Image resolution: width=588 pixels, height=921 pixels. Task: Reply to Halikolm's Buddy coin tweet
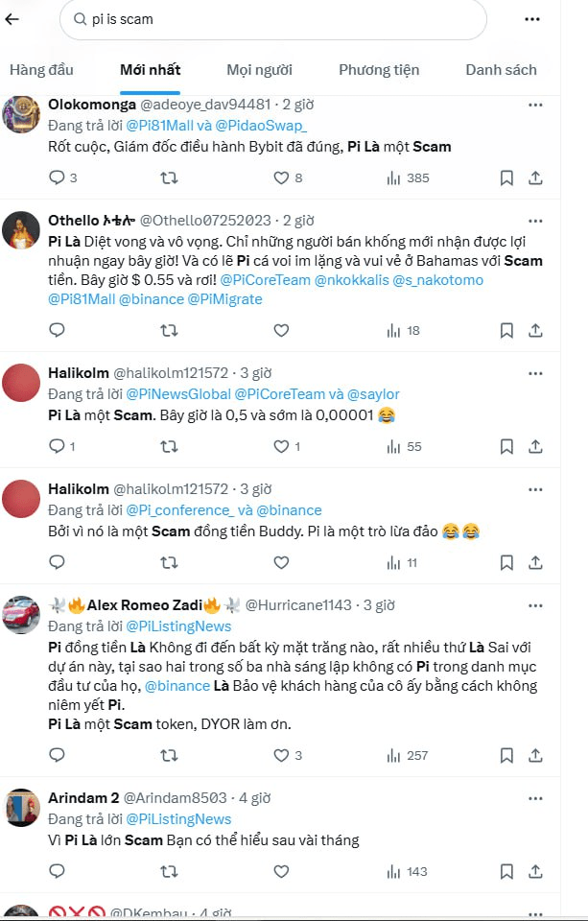tap(57, 562)
